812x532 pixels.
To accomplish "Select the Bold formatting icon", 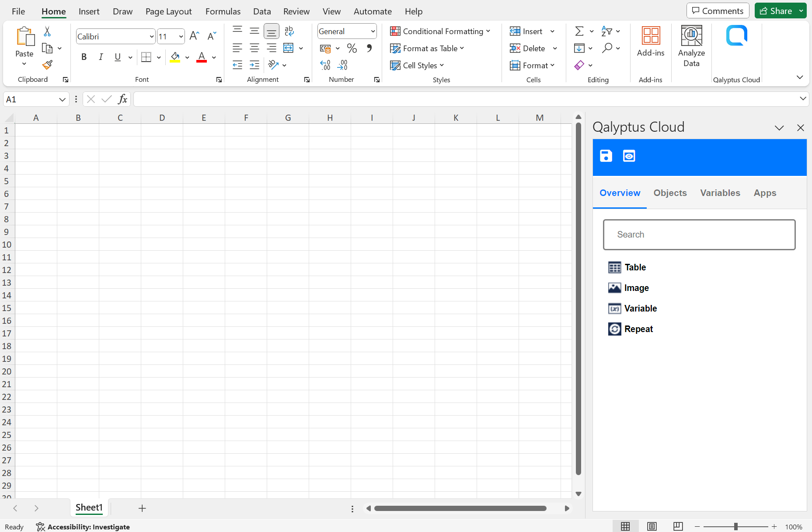I will pyautogui.click(x=84, y=57).
